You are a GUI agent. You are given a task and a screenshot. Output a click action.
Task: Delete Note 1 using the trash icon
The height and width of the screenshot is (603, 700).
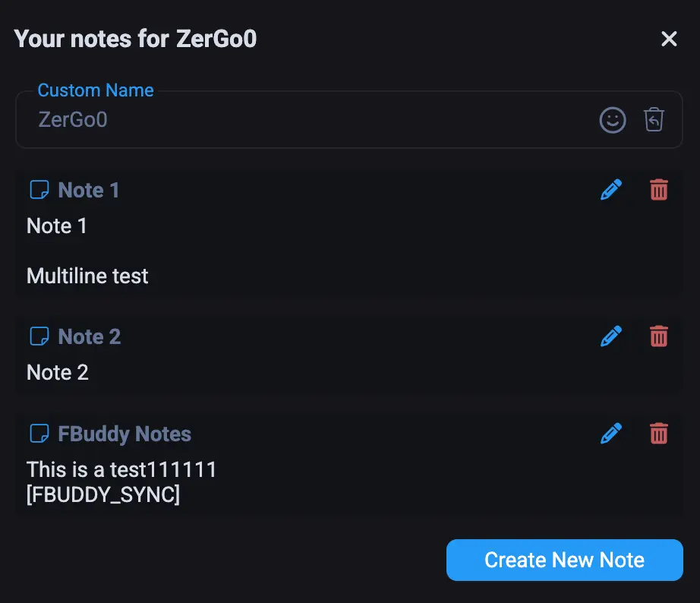click(658, 190)
